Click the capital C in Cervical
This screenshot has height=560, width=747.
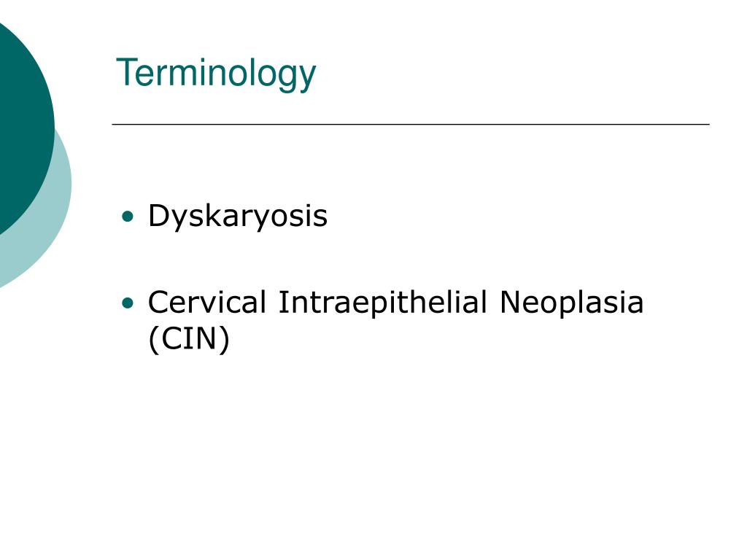(159, 303)
